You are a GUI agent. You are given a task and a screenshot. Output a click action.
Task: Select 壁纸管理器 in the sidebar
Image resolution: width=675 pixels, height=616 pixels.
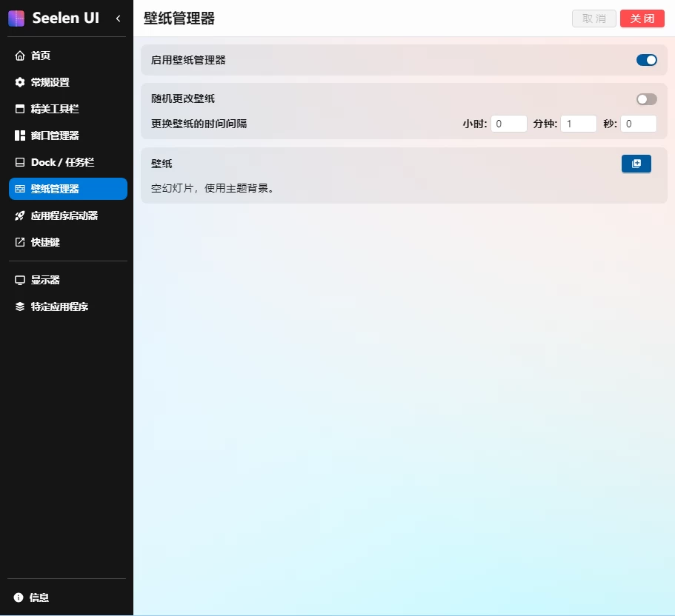tap(67, 189)
